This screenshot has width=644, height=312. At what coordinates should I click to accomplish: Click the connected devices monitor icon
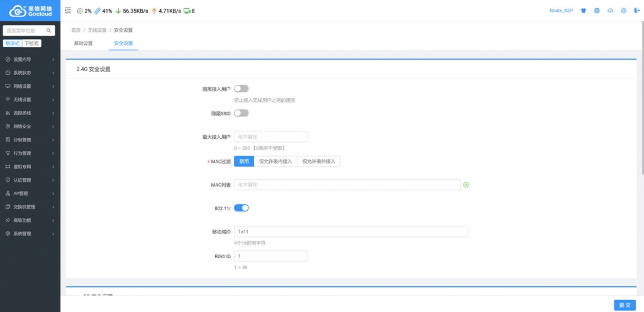[187, 11]
